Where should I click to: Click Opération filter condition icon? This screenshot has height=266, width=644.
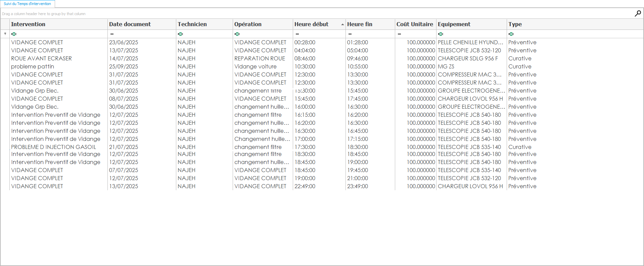tap(237, 34)
